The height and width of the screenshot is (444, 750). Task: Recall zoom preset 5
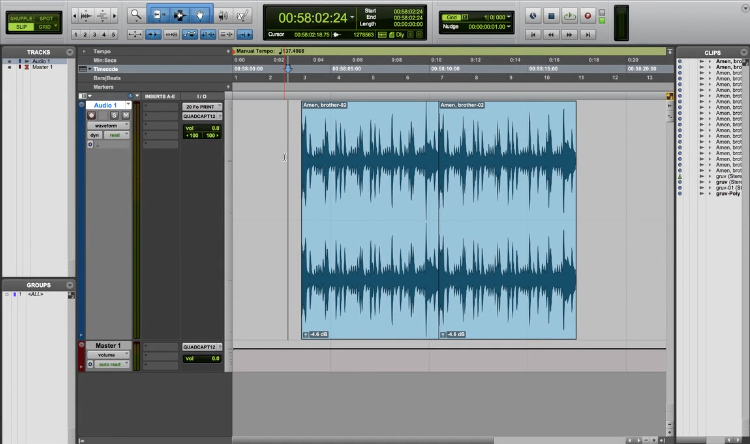[113, 34]
